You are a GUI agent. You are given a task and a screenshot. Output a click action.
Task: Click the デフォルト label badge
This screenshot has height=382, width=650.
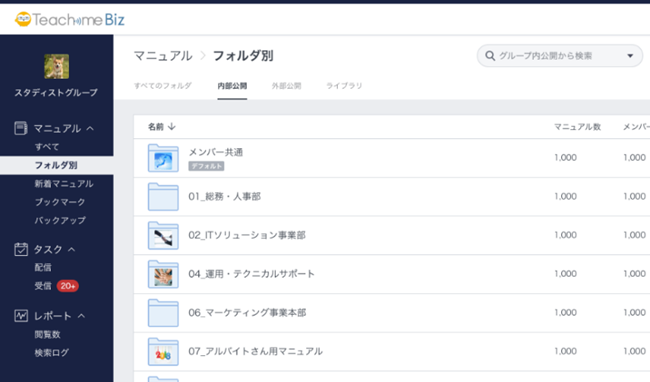point(206,166)
